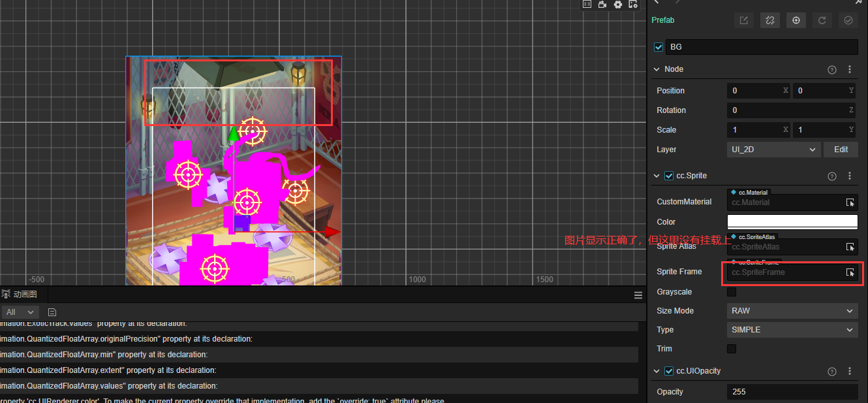Screen dimensions: 868x403
Task: Click the Scale X input field
Action: [x=759, y=130]
